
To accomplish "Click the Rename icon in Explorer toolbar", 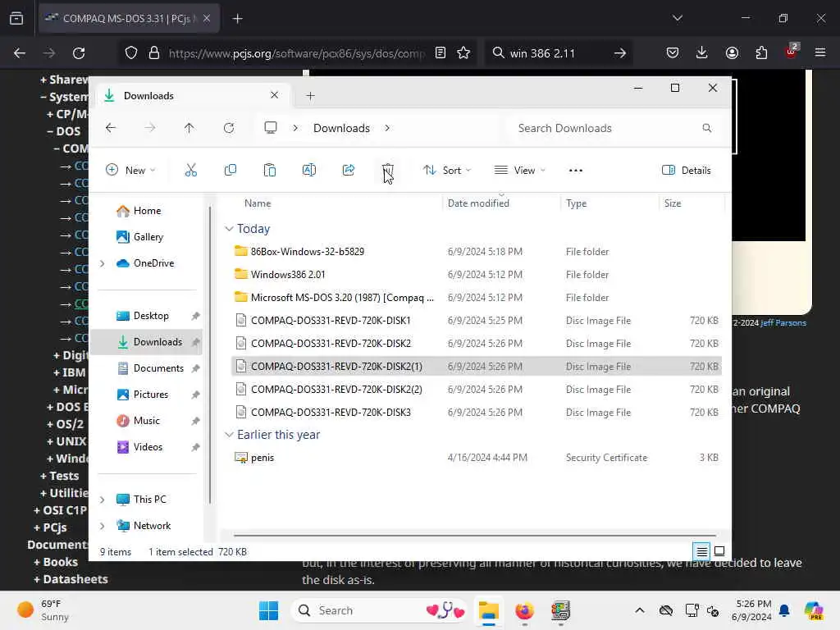I will coord(309,171).
